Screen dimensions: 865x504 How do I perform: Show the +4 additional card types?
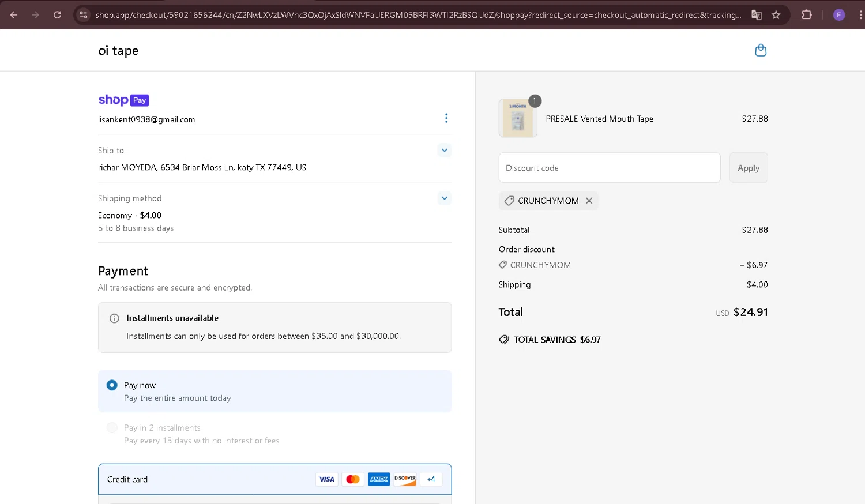(x=431, y=479)
